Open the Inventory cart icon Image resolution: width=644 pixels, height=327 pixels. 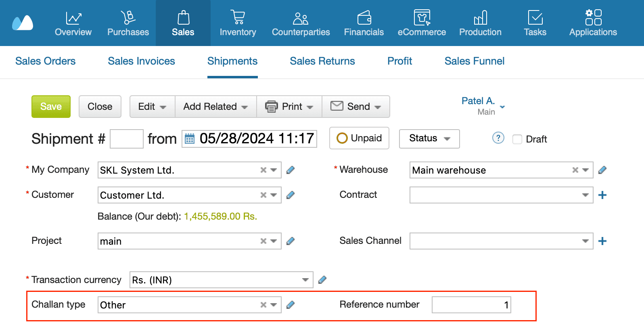(x=238, y=17)
